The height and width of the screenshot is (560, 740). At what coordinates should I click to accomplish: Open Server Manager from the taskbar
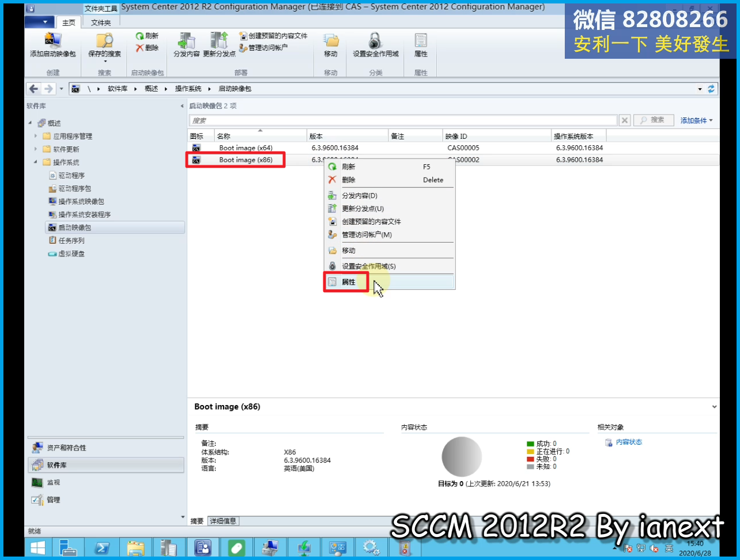pos(68,547)
